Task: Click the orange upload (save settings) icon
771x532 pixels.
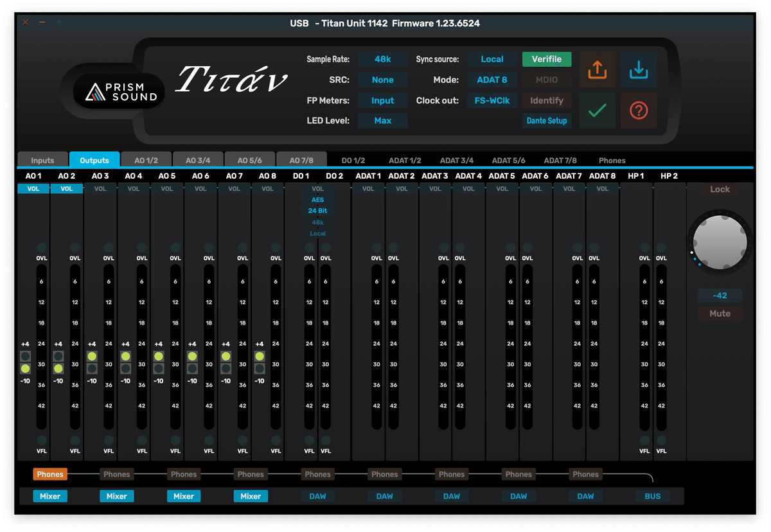Action: pyautogui.click(x=598, y=69)
